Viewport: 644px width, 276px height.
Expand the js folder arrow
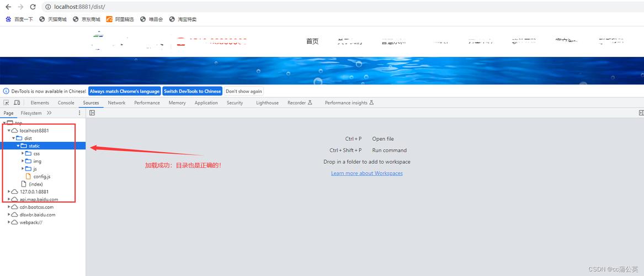(23, 169)
